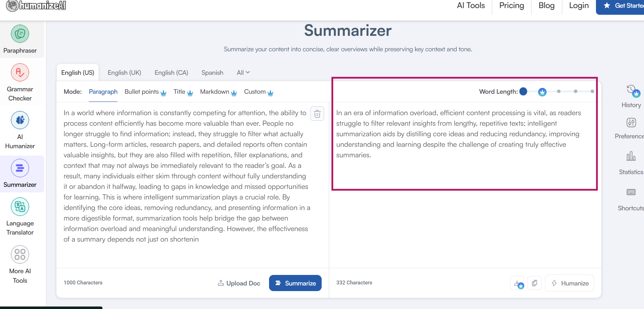
Task: Copy the summary with the copy icon
Action: 535,283
